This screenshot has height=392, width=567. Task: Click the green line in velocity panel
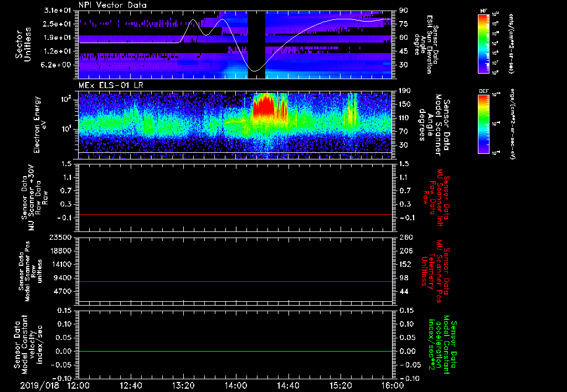click(235, 351)
